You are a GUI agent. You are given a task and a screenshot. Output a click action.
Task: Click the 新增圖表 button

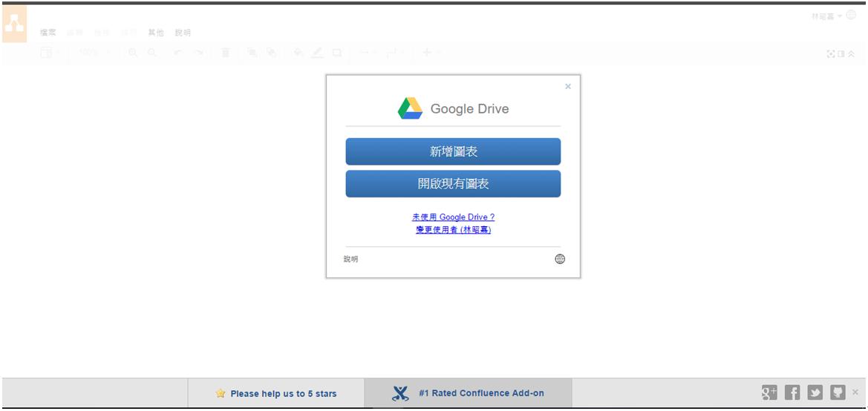point(453,151)
